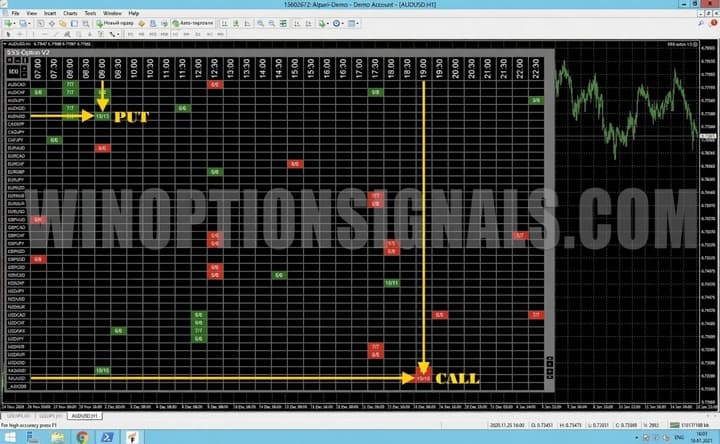The image size is (720, 444).
Task: Expand the templates dropdown arrow
Action: tap(358, 23)
